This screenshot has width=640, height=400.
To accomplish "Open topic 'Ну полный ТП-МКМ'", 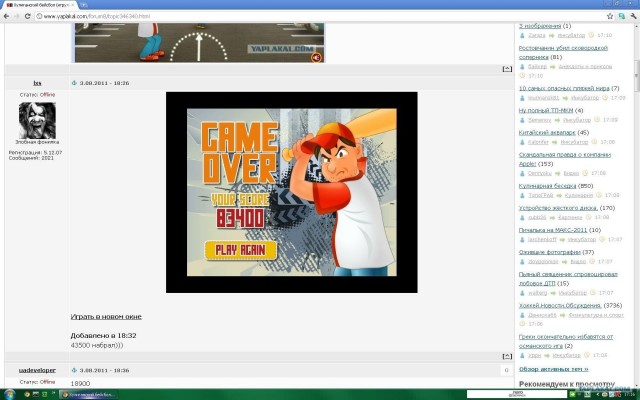I will pyautogui.click(x=546, y=110).
